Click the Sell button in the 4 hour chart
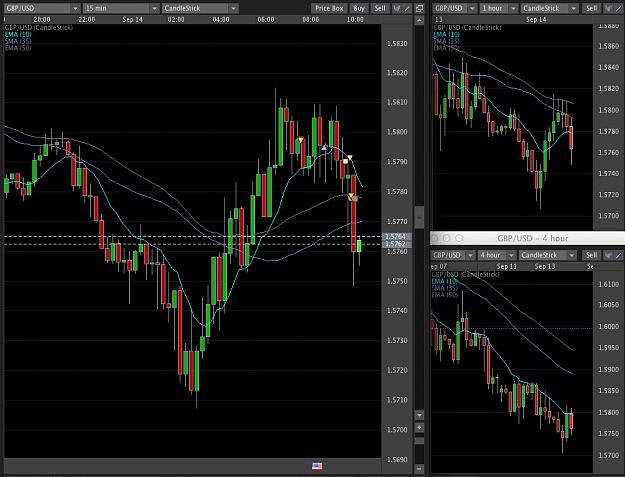Image resolution: width=625 pixels, height=477 pixels. [x=592, y=255]
